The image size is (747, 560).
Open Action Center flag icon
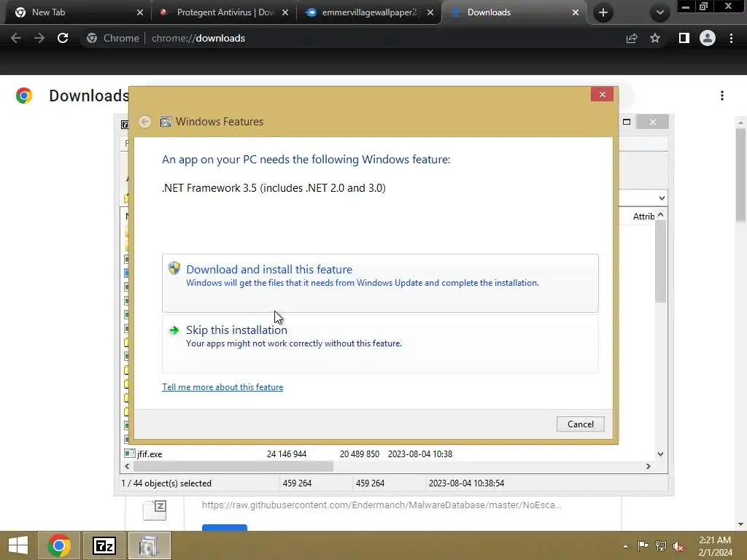click(x=643, y=546)
